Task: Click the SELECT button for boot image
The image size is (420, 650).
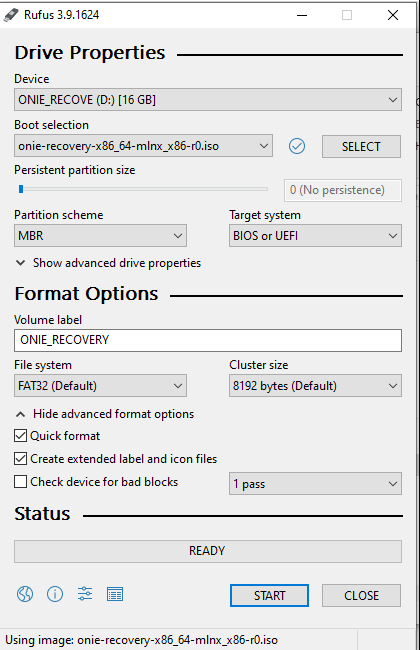Action: (x=361, y=146)
